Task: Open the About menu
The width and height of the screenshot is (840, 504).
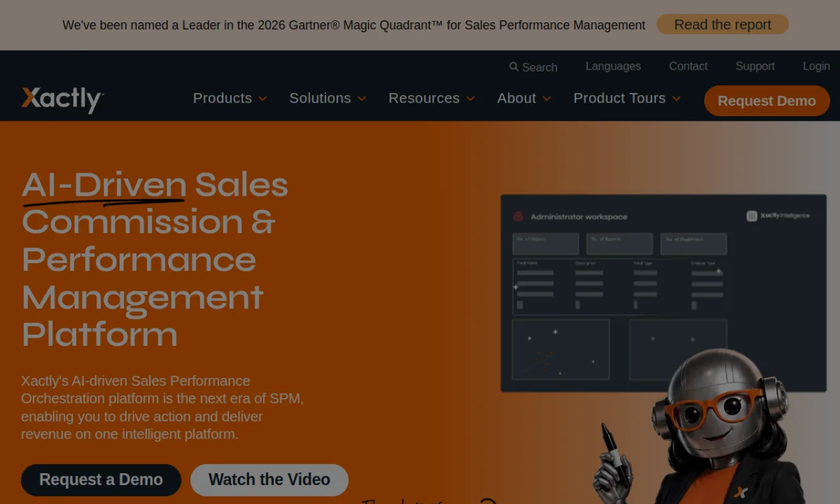Action: [516, 98]
